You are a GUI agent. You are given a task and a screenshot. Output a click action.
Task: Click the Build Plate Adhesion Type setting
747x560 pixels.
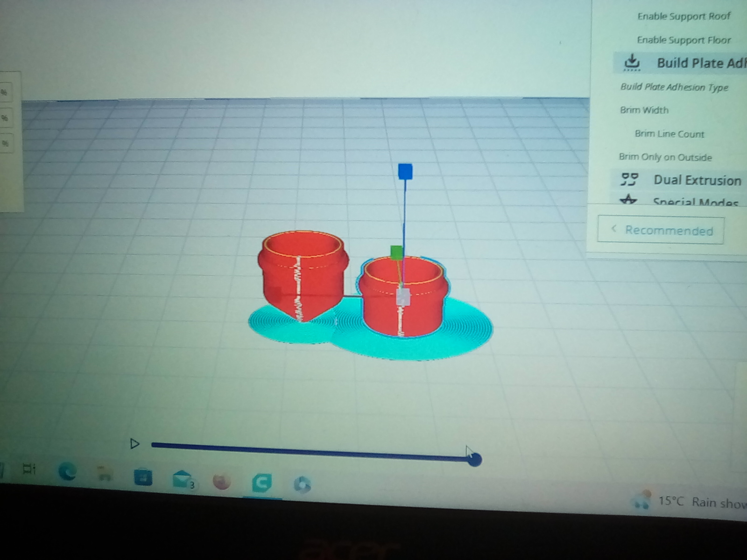674,87
